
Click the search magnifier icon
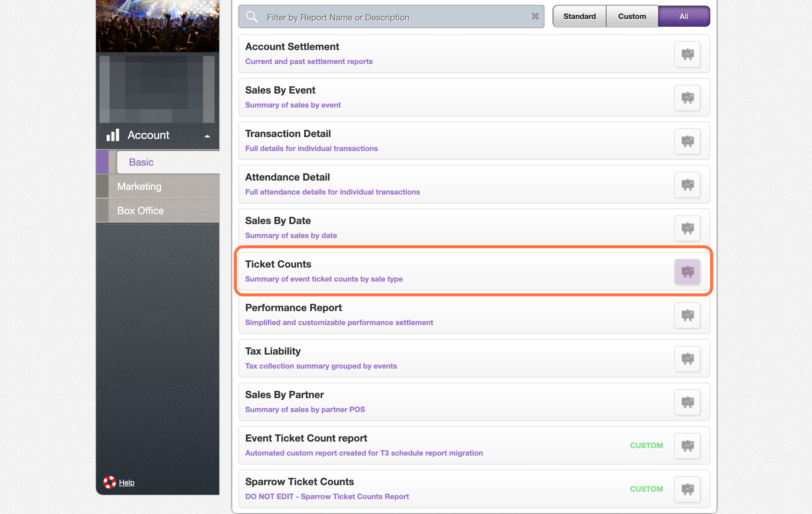pyautogui.click(x=252, y=16)
